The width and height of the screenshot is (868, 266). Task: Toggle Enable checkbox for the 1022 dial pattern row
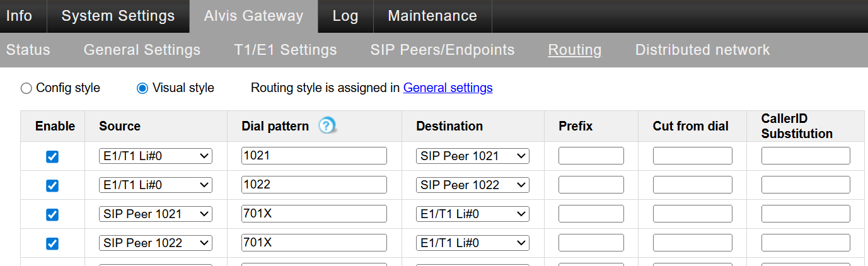(x=52, y=185)
